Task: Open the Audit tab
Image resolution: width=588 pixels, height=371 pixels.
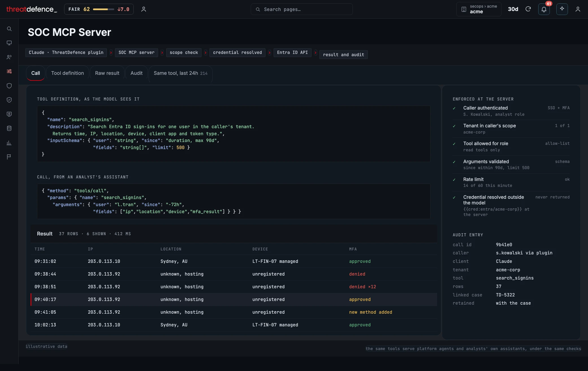Action: [x=137, y=73]
